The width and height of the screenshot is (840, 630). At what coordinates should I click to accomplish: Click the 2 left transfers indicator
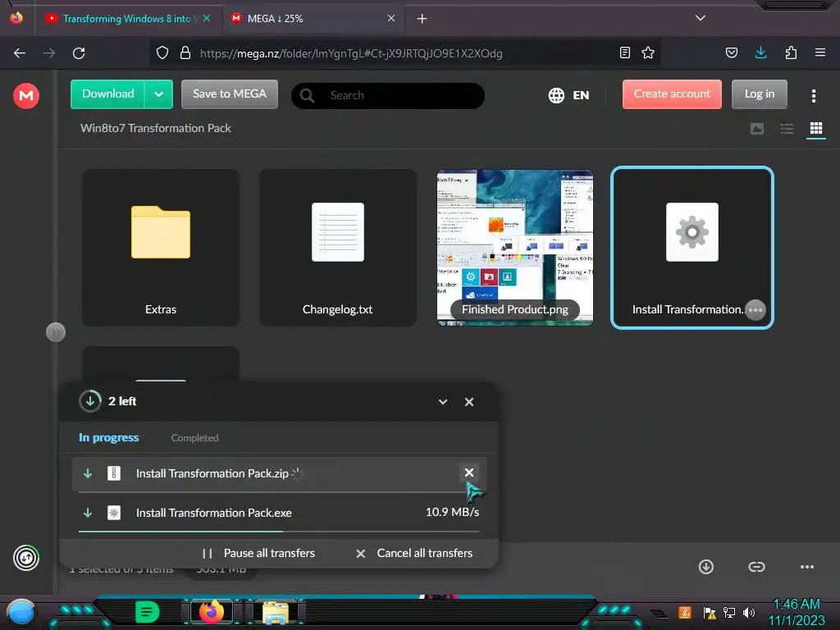click(107, 401)
